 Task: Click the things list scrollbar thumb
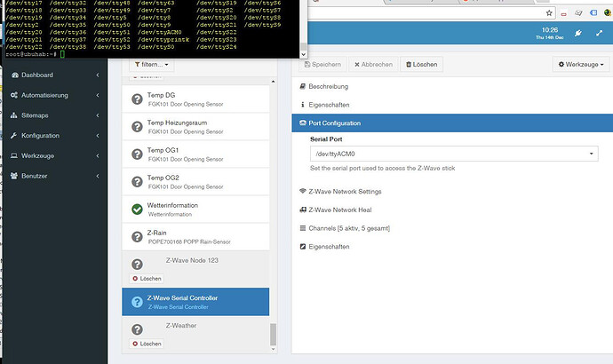[273, 335]
